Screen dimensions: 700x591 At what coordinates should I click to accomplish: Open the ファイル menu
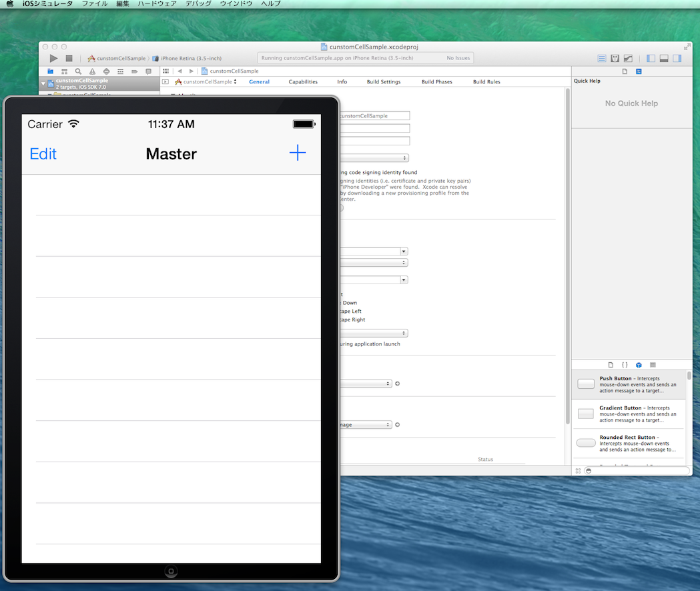click(x=95, y=3)
